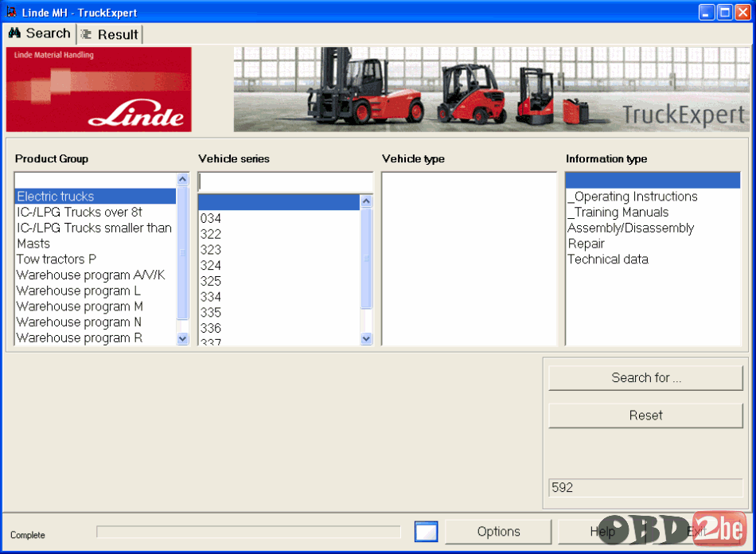Open the Result tab
This screenshot has width=756, height=554.
coord(110,34)
